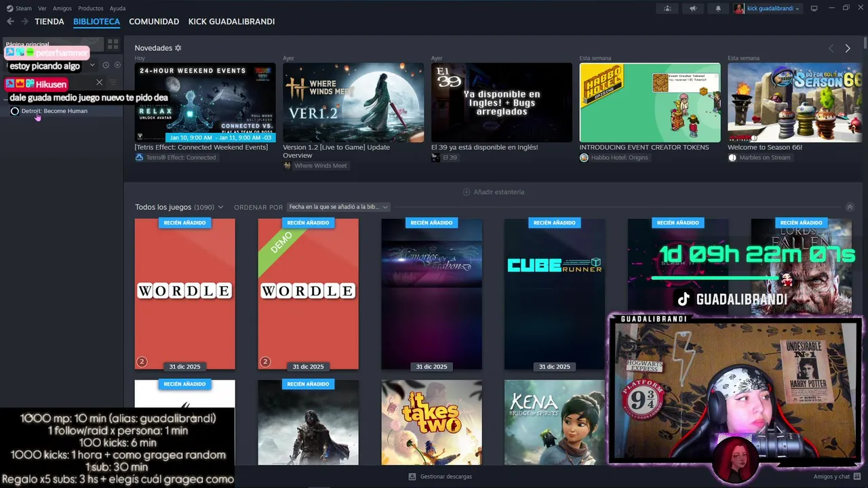Screen dimensions: 868x488
Task: Toggle the library collections grid view icon
Action: tap(113, 44)
